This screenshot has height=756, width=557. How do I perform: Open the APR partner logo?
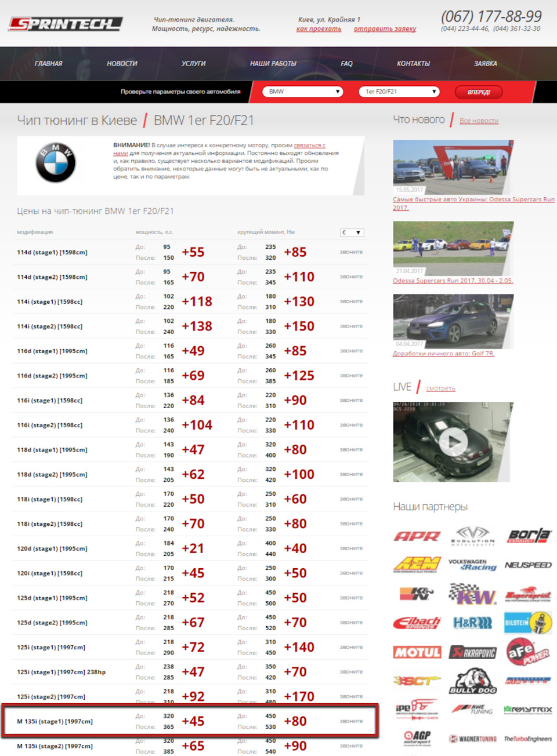[417, 536]
